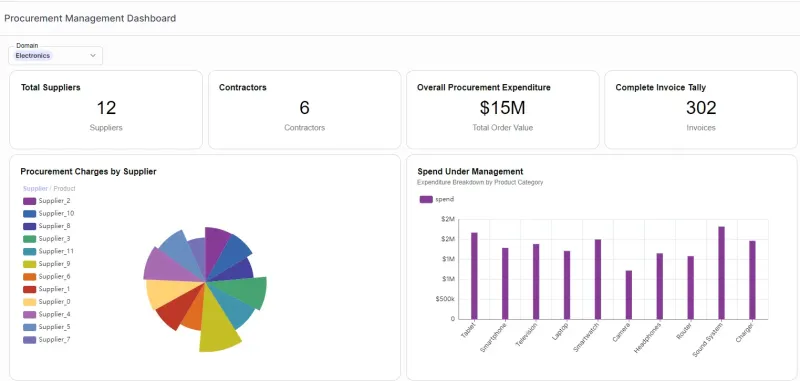Image resolution: width=800 pixels, height=381 pixels.
Task: Toggle the spend legend item
Action: tap(436, 199)
